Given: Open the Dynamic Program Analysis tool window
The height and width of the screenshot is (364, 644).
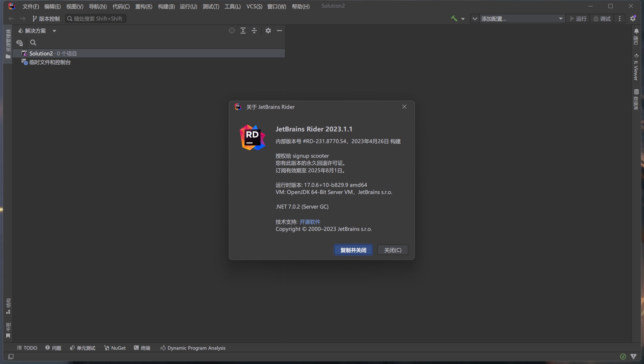Looking at the screenshot, I should 193,348.
